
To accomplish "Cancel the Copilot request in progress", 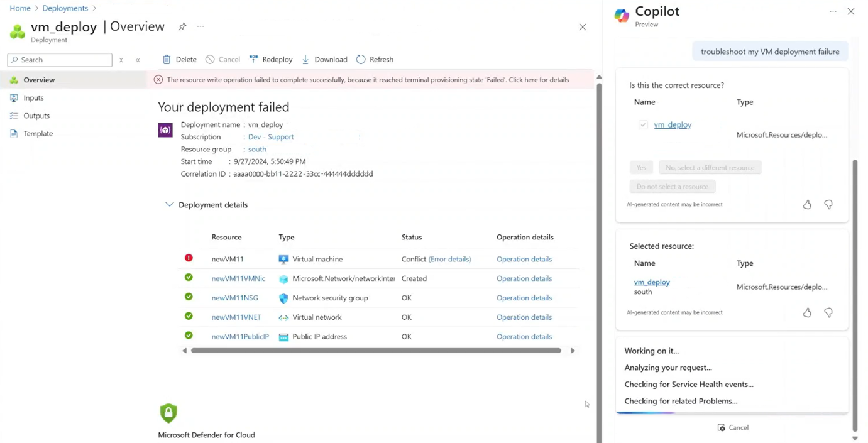I will 733,428.
